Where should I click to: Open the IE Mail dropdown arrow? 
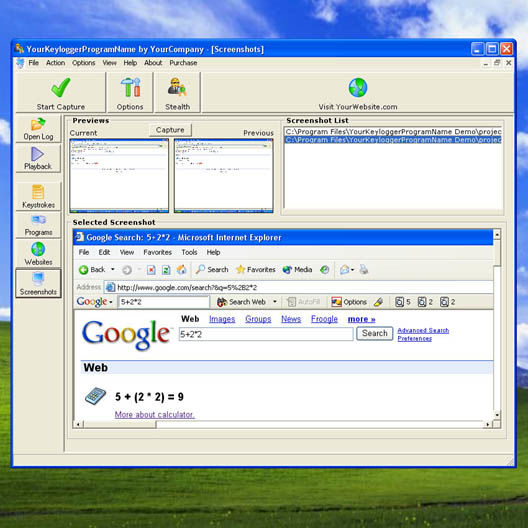point(352,270)
